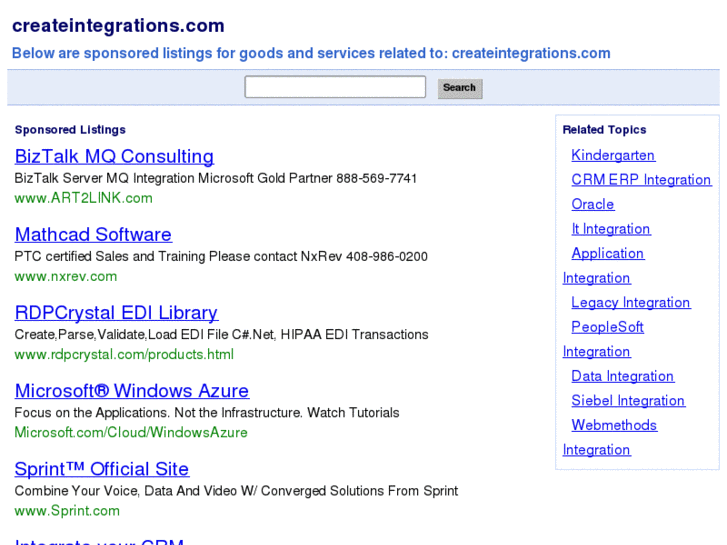Click the Microsoft.com/Cloud/WindowsAzure URL
The width and height of the screenshot is (727, 545).
(131, 432)
